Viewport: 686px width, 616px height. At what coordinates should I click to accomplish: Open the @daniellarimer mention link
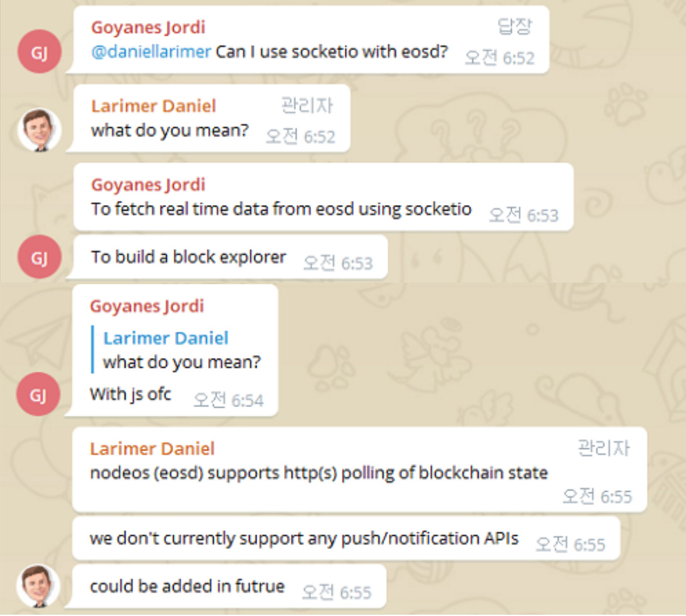click(x=151, y=51)
